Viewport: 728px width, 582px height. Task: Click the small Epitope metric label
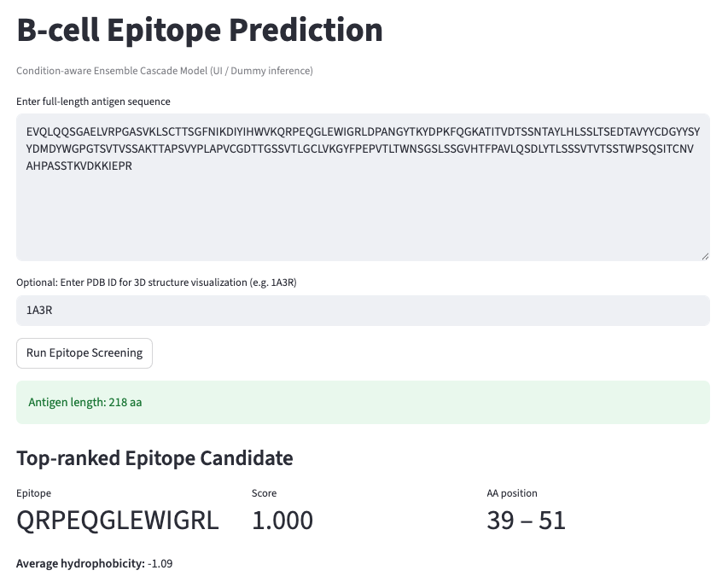33,493
